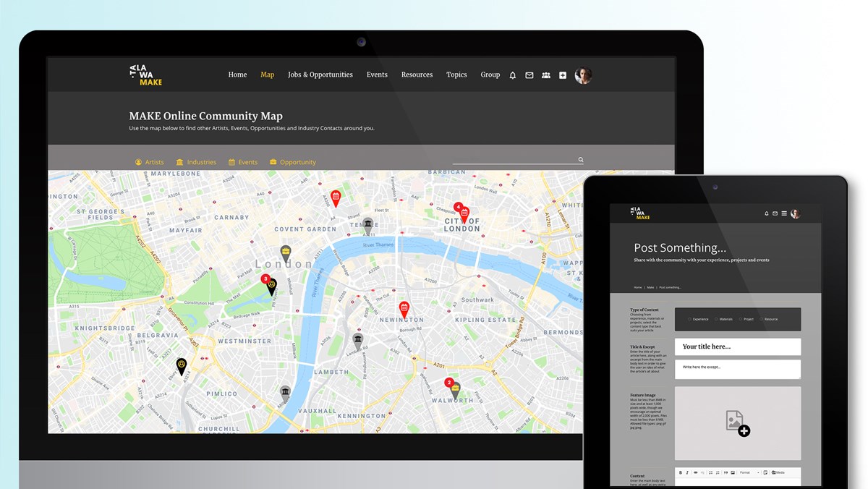Click the 'COVENT GARDEN' map label
Viewport: 868px width, 489px height.
coord(305,229)
